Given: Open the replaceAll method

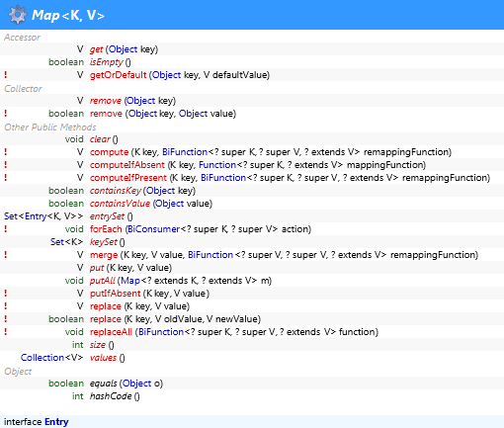Looking at the screenshot, I should (111, 332).
